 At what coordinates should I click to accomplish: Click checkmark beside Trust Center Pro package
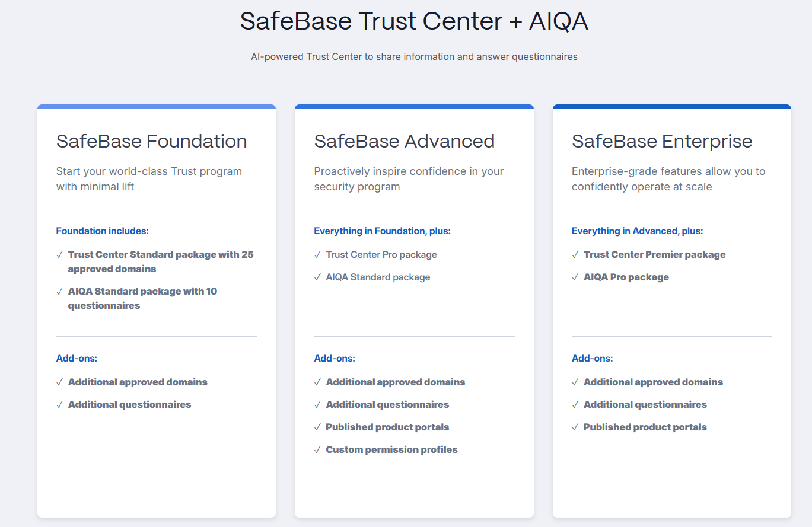click(317, 255)
